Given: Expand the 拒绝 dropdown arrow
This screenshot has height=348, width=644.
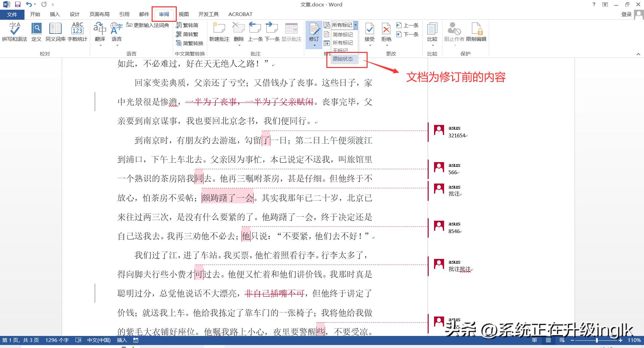Looking at the screenshot, I should [386, 46].
